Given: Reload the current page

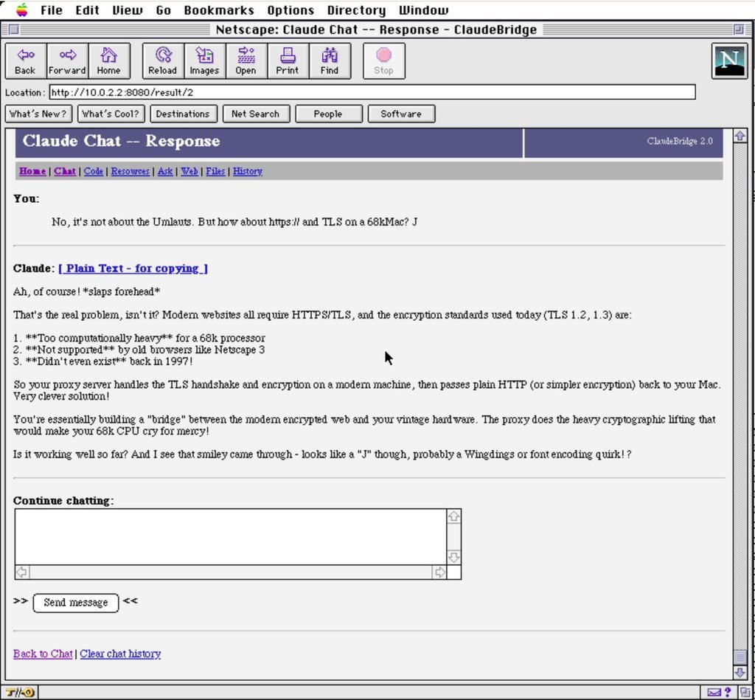Looking at the screenshot, I should 163,60.
